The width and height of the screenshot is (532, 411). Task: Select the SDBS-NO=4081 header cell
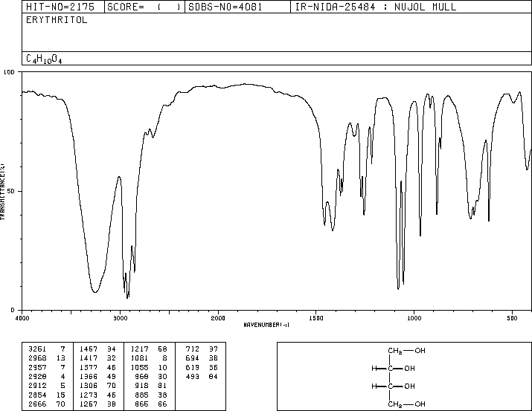225,7
